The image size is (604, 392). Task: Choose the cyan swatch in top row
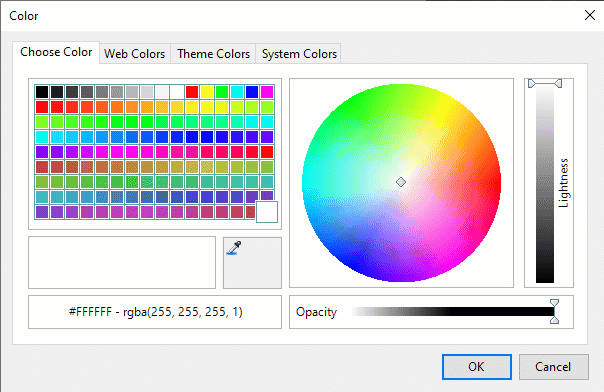[237, 92]
